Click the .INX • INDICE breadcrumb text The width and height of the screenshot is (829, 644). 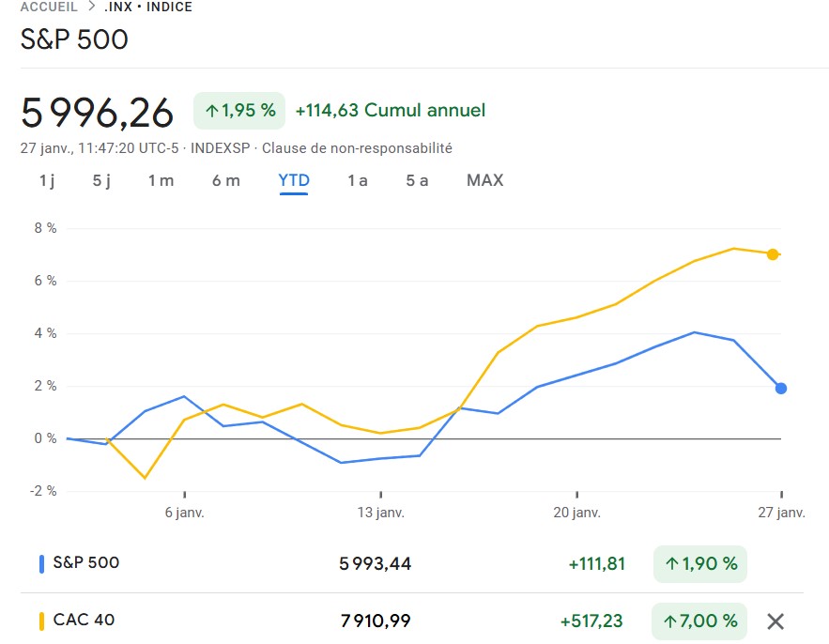[x=148, y=7]
